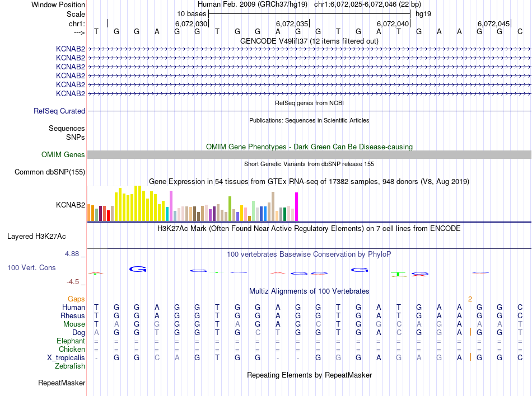Click the RefSeq Curated track label
This screenshot has width=532, height=396.
coord(59,111)
